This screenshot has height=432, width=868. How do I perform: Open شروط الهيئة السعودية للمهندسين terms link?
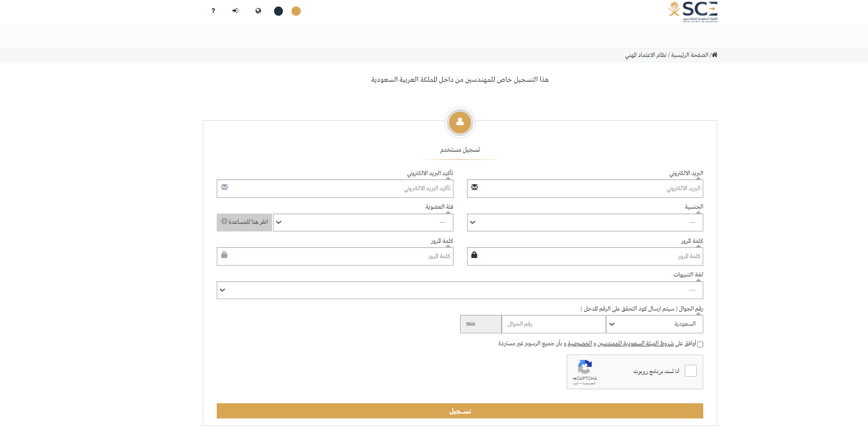[636, 344]
